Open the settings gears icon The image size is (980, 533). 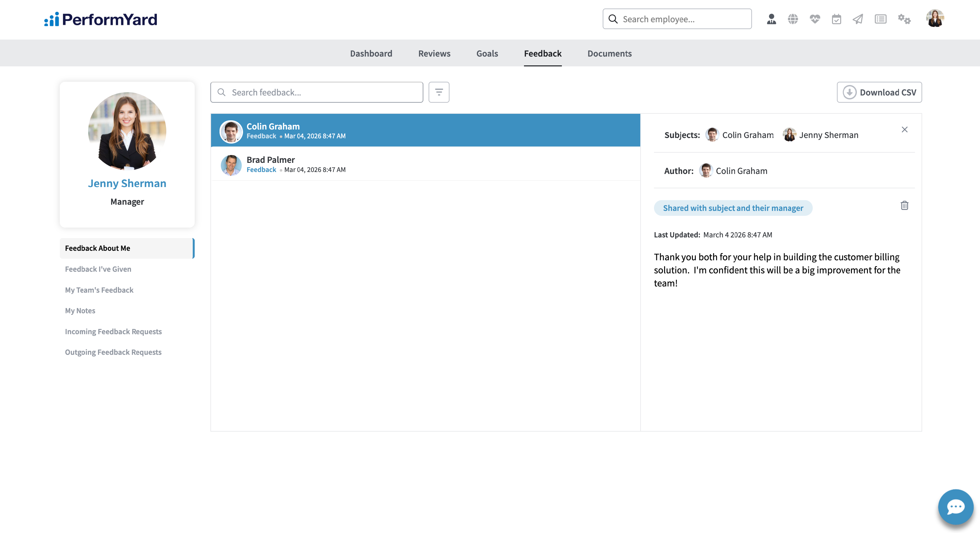(904, 19)
